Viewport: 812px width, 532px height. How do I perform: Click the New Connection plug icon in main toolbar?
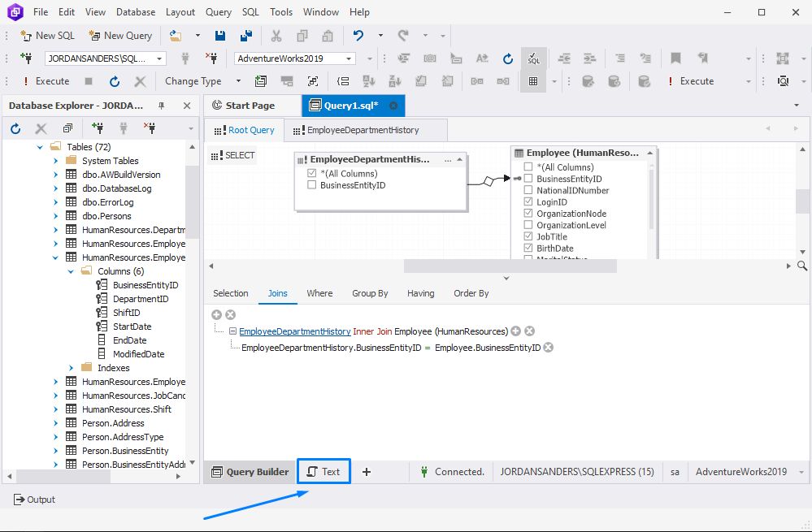(26, 58)
